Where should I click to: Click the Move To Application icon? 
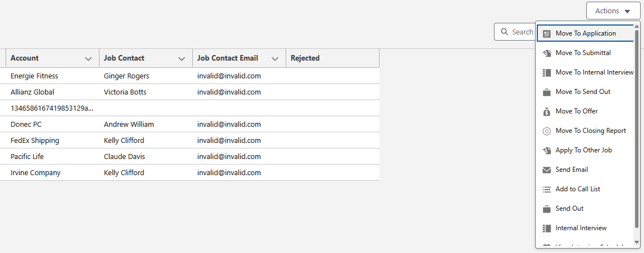tap(546, 34)
